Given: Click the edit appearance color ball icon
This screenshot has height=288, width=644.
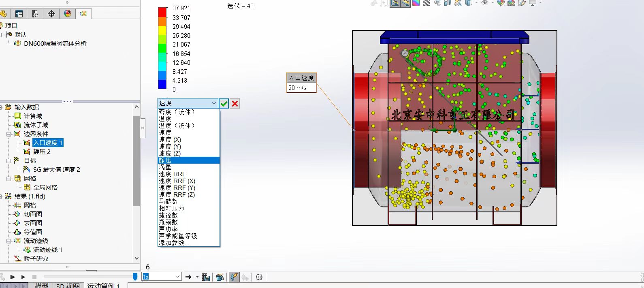Looking at the screenshot, I should click(x=501, y=3).
